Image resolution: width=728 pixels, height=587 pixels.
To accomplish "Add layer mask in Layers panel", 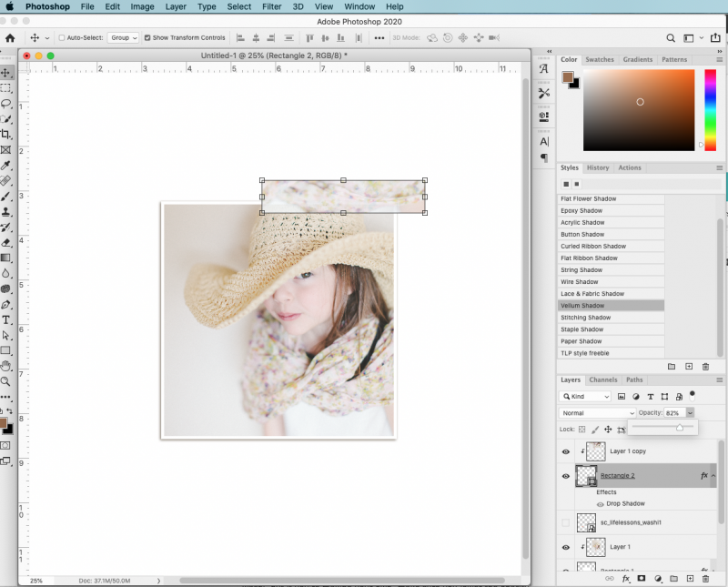I will (642, 579).
